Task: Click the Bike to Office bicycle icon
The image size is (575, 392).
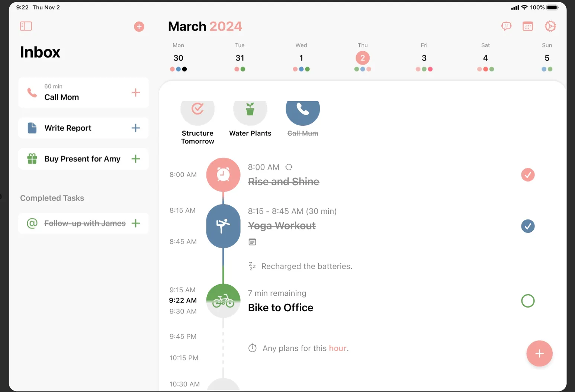Action: click(223, 301)
